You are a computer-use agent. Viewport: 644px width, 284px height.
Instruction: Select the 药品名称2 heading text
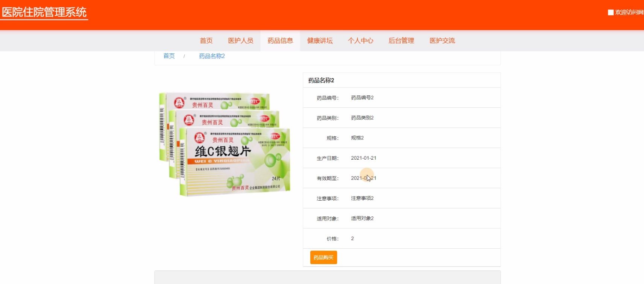tap(321, 80)
